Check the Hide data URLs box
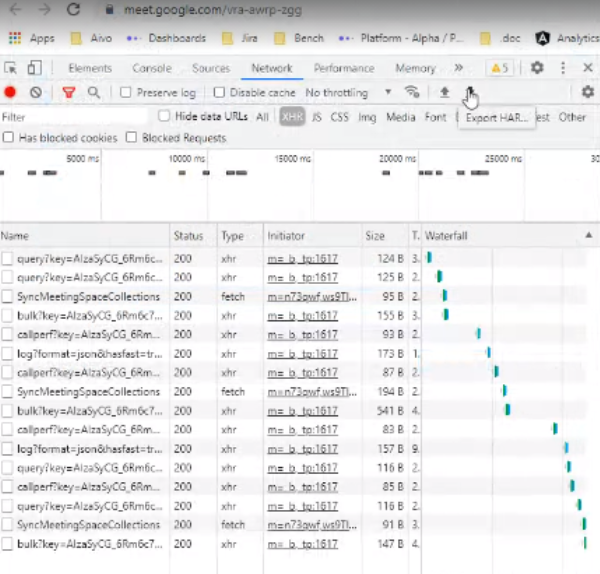The width and height of the screenshot is (600, 574). pyautogui.click(x=164, y=116)
